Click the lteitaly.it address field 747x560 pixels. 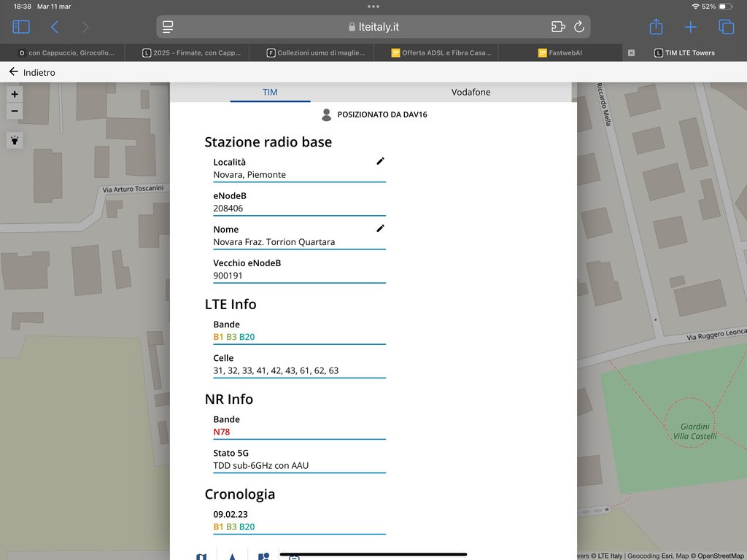pyautogui.click(x=373, y=27)
